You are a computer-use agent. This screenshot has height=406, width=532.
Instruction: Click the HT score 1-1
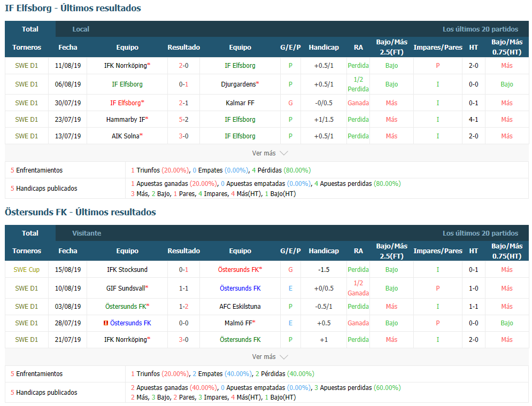(x=474, y=307)
